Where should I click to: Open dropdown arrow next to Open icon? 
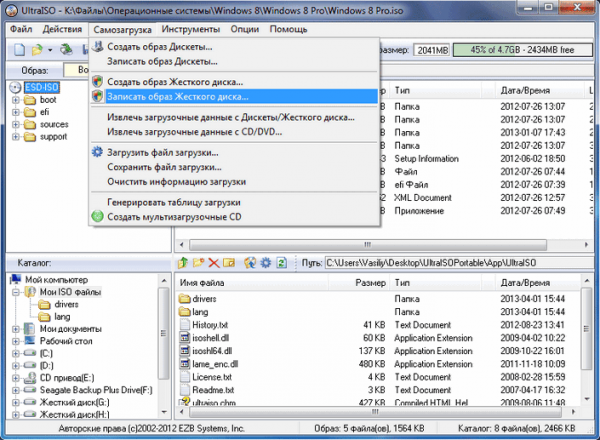tap(50, 50)
